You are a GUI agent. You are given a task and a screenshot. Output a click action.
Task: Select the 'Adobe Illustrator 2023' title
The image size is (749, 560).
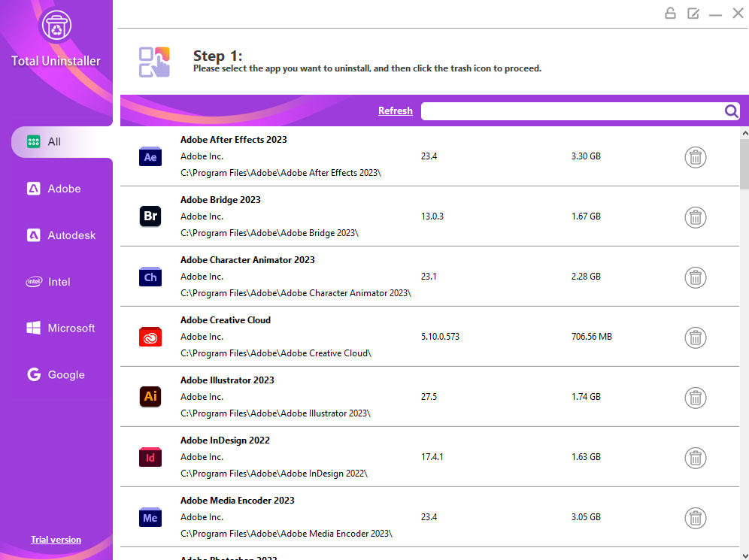coord(227,380)
